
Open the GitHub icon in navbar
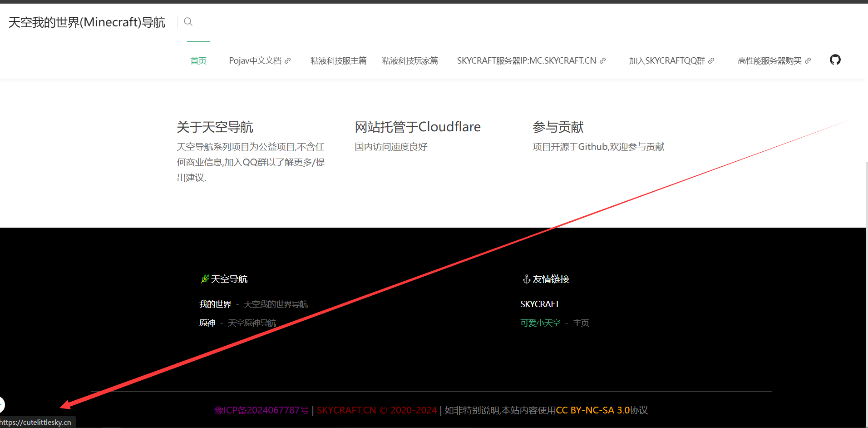835,60
